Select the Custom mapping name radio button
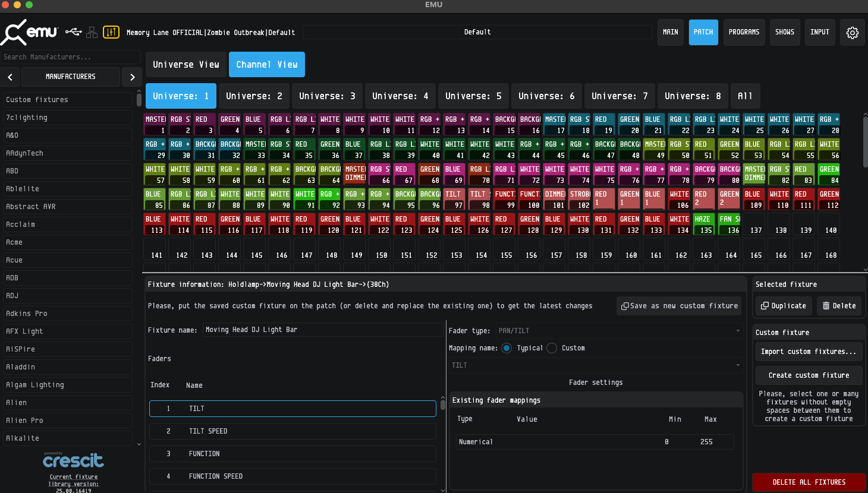 pyautogui.click(x=552, y=348)
